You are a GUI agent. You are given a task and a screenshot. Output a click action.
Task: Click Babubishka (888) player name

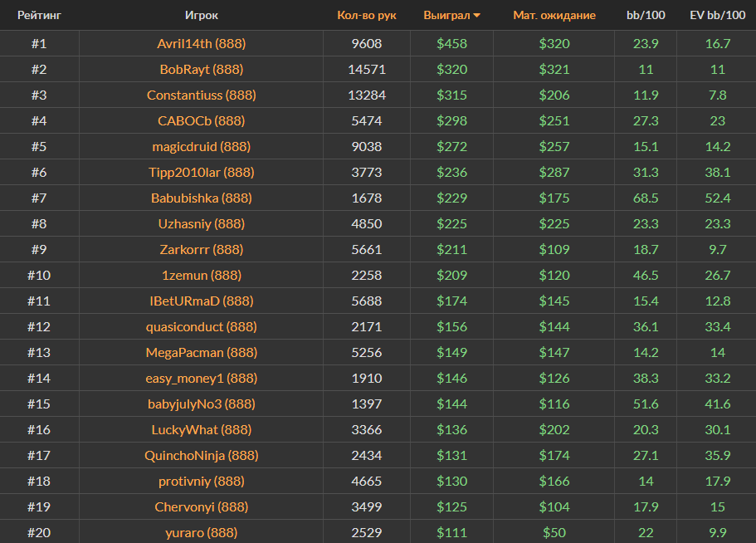pos(201,198)
